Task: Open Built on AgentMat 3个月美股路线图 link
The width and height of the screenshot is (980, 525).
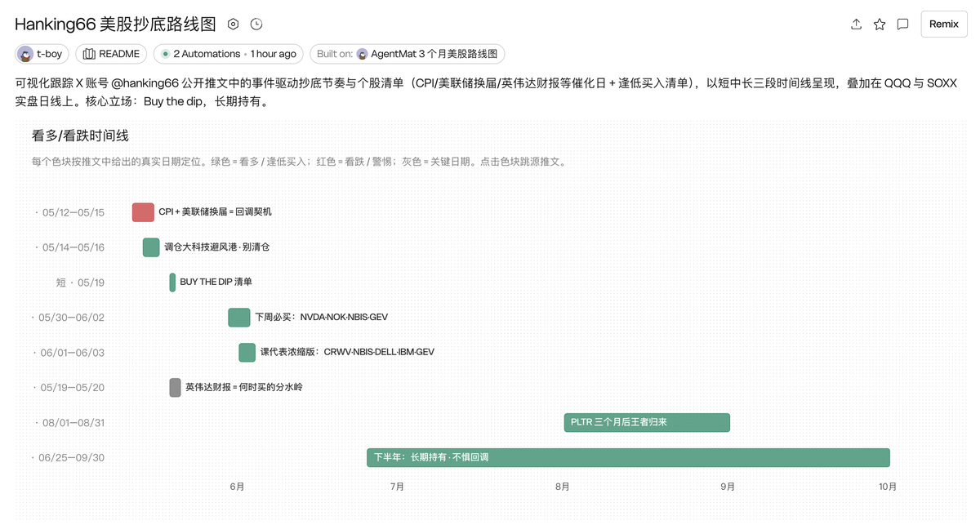Action: coord(407,54)
